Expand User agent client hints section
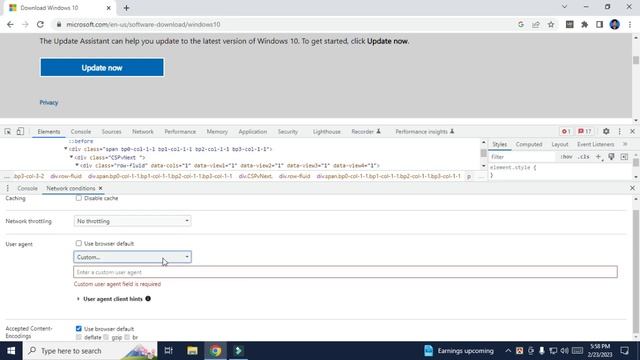This screenshot has width=640, height=360. [x=78, y=299]
